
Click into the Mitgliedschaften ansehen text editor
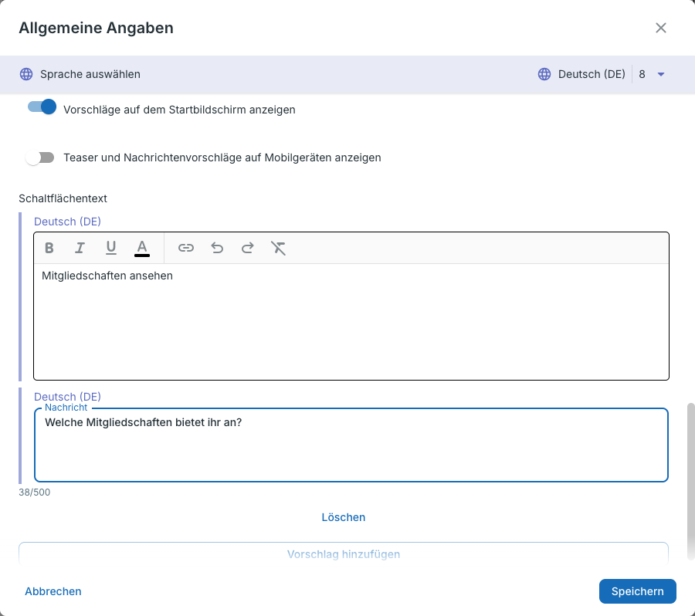pos(351,322)
